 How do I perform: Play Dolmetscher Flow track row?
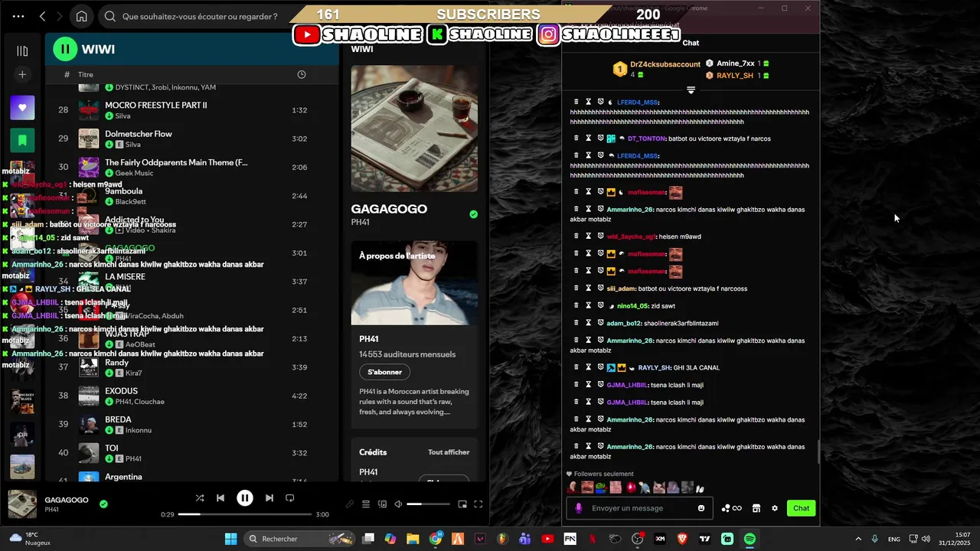click(191, 139)
